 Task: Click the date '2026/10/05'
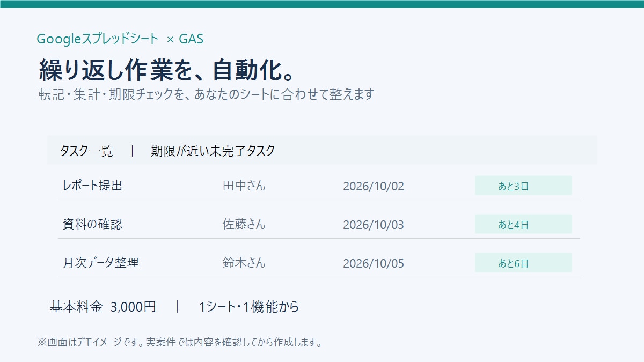click(374, 264)
